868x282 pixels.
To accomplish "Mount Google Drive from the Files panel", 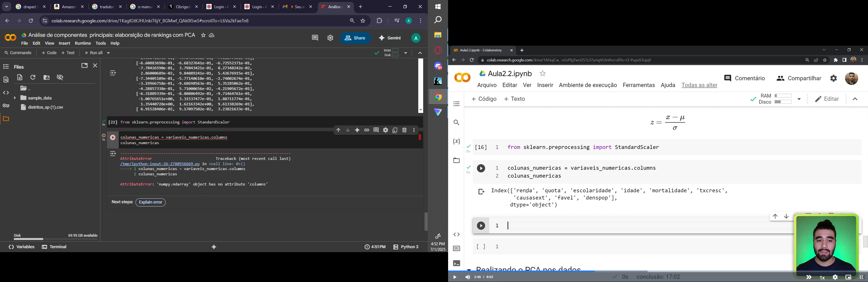I will coord(47,77).
